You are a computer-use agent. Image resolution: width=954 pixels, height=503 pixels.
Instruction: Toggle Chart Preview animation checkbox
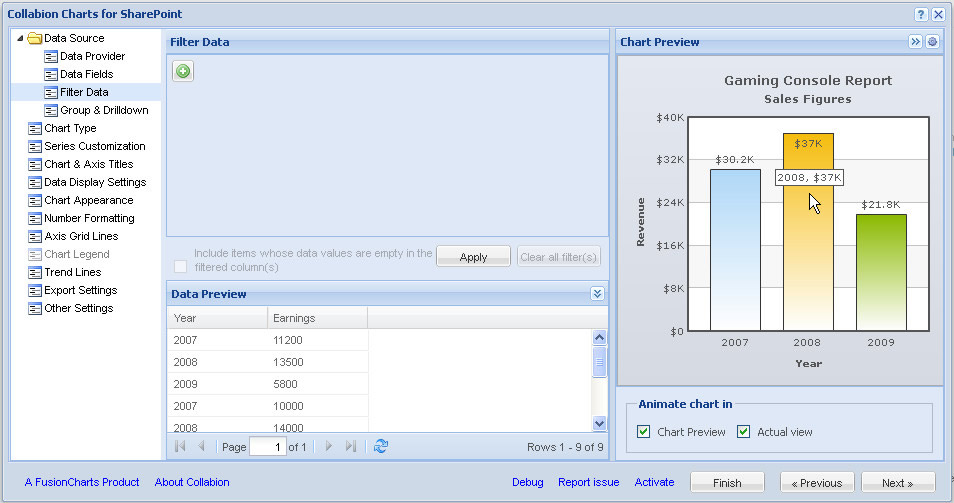[x=643, y=432]
